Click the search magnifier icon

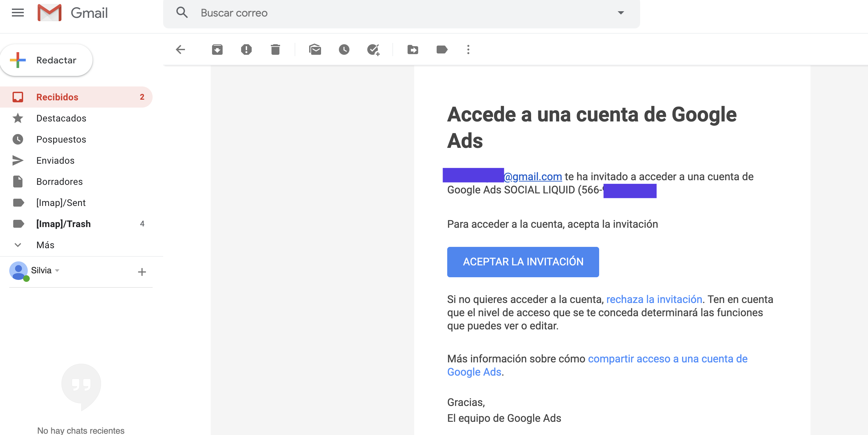point(182,13)
